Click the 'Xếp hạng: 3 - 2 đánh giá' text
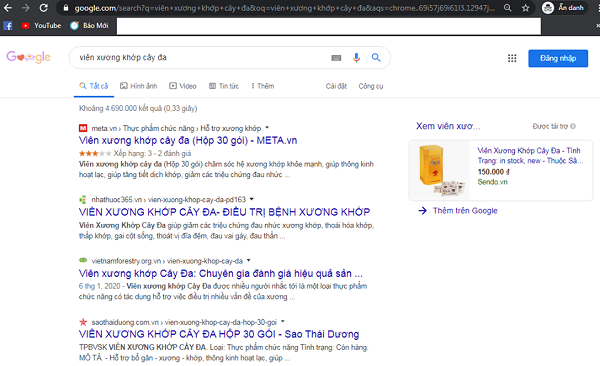Viewport: 600px width, 366px height. point(152,154)
